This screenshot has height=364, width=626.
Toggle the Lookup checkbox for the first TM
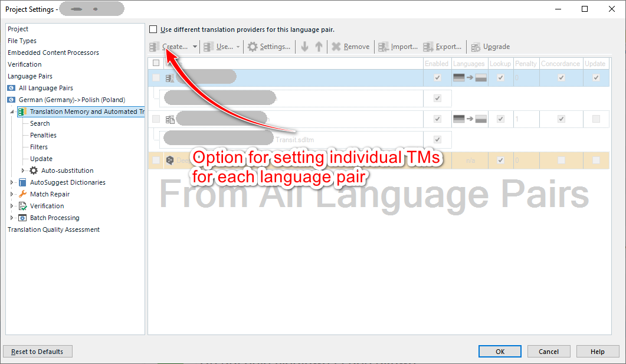[x=500, y=77]
